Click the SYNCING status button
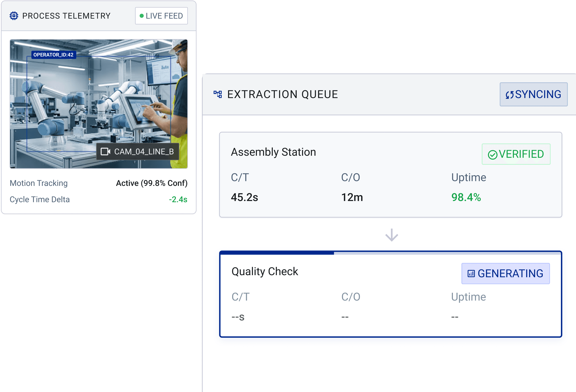This screenshot has width=576, height=392. click(533, 94)
